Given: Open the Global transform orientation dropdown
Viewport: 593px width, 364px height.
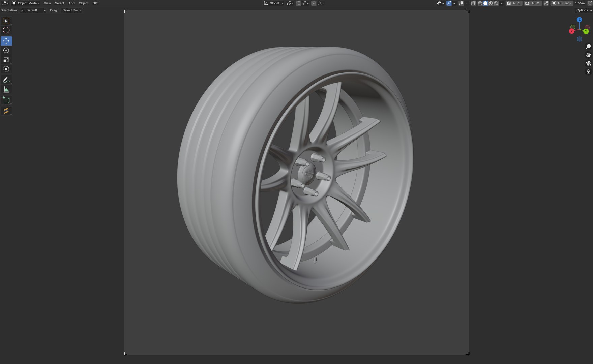Looking at the screenshot, I should (x=274, y=3).
